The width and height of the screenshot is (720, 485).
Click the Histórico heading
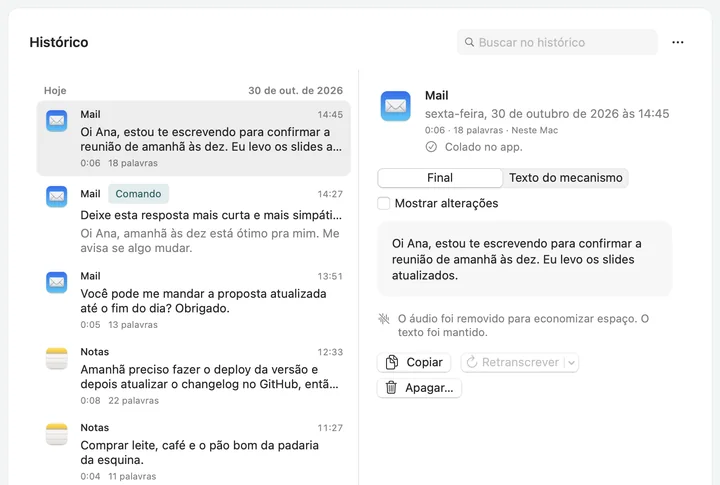[59, 42]
